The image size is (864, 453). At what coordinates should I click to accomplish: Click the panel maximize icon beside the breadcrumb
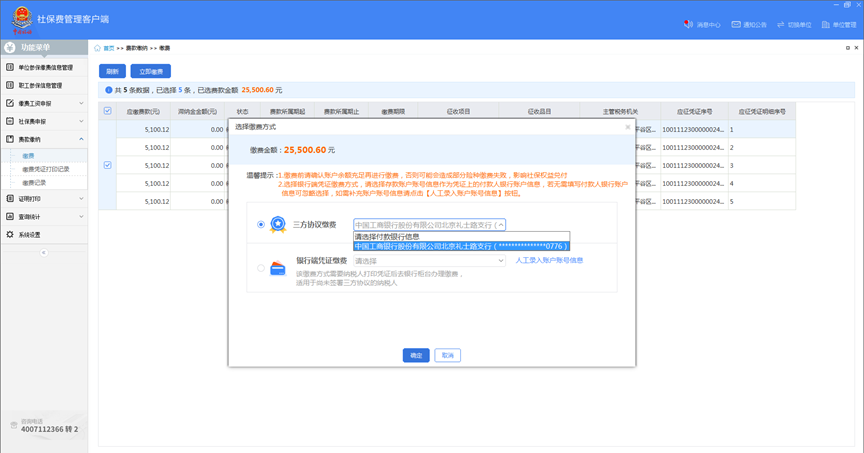pyautogui.click(x=847, y=48)
